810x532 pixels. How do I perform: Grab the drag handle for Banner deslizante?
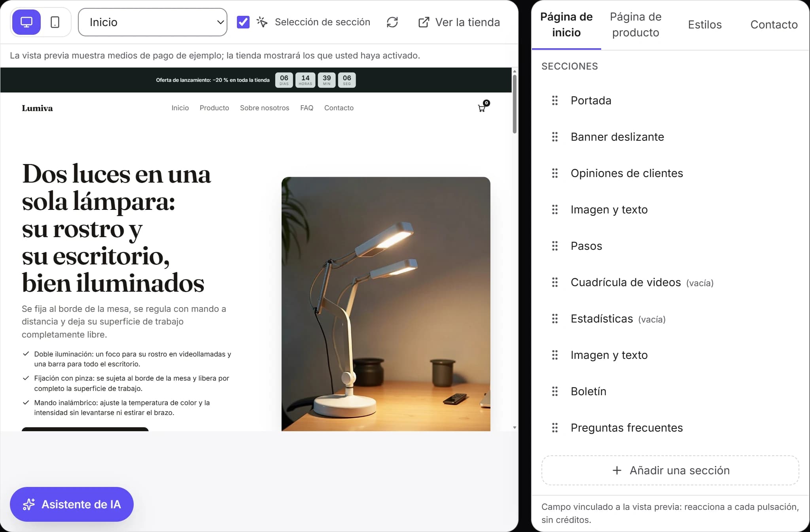coord(555,137)
